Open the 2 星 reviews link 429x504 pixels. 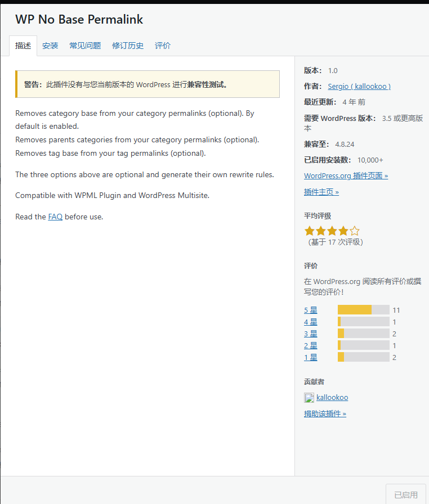point(311,345)
